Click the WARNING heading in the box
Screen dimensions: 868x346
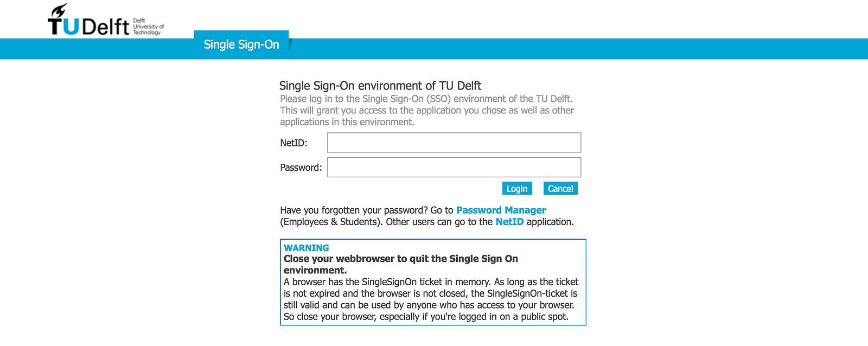(306, 248)
